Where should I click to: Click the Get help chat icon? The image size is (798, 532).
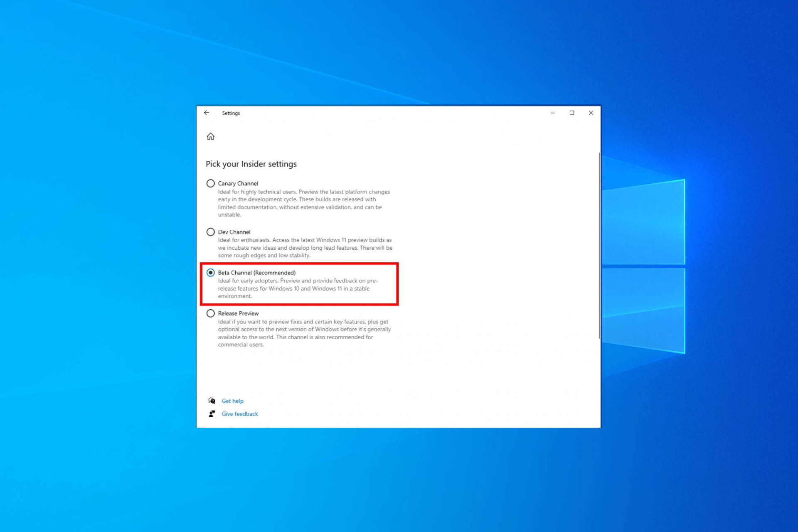pyautogui.click(x=212, y=401)
